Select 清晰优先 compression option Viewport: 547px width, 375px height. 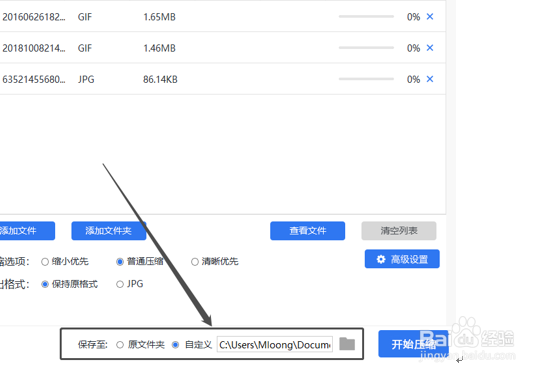point(195,262)
